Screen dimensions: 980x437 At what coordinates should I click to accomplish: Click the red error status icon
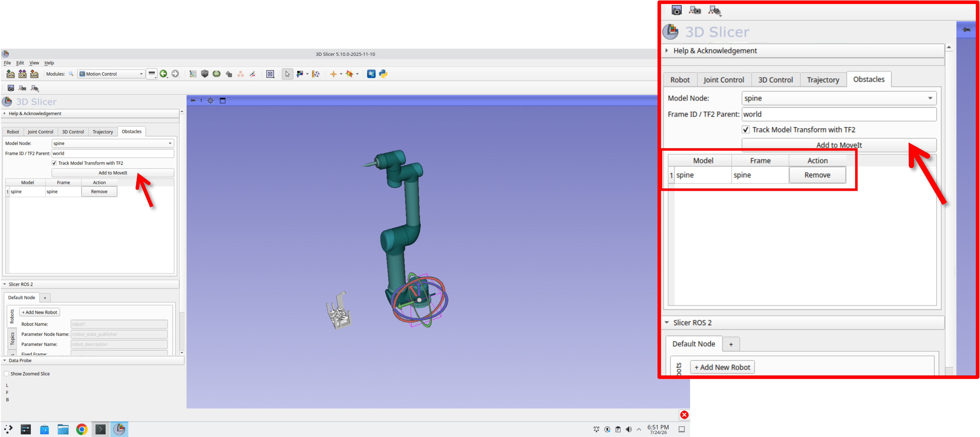[x=684, y=414]
